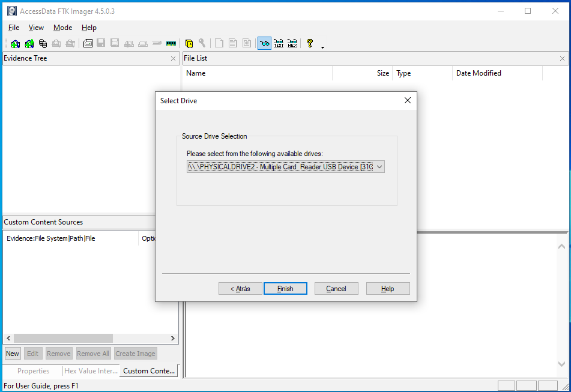
Task: Click the < Atrás back button
Action: (240, 289)
